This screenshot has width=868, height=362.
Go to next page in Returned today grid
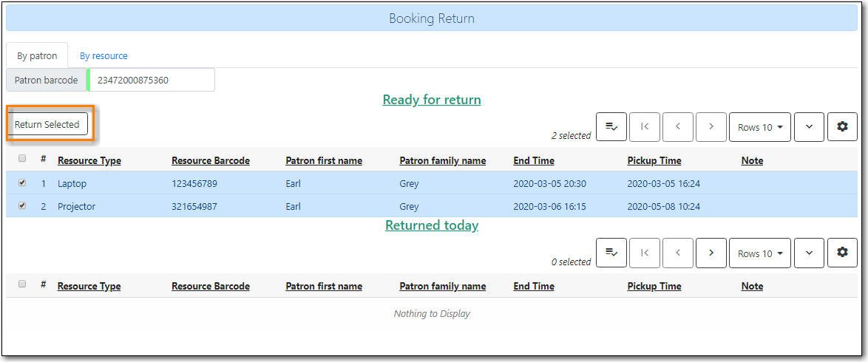(711, 253)
